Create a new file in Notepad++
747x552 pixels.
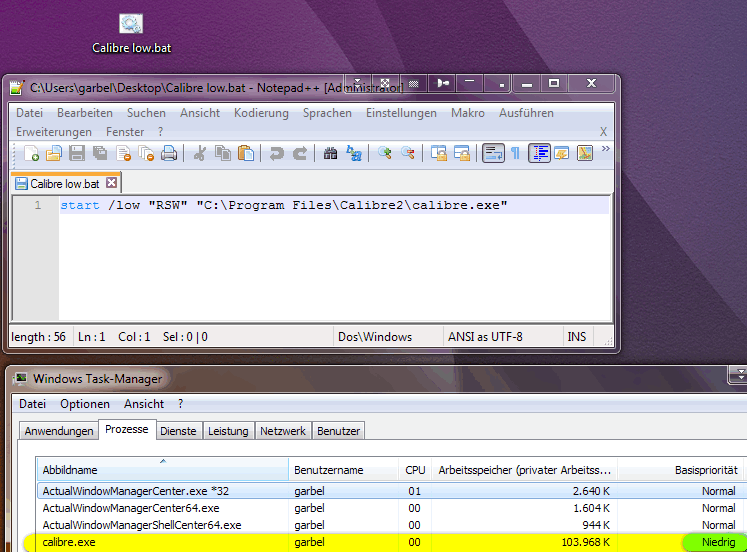pos(31,153)
